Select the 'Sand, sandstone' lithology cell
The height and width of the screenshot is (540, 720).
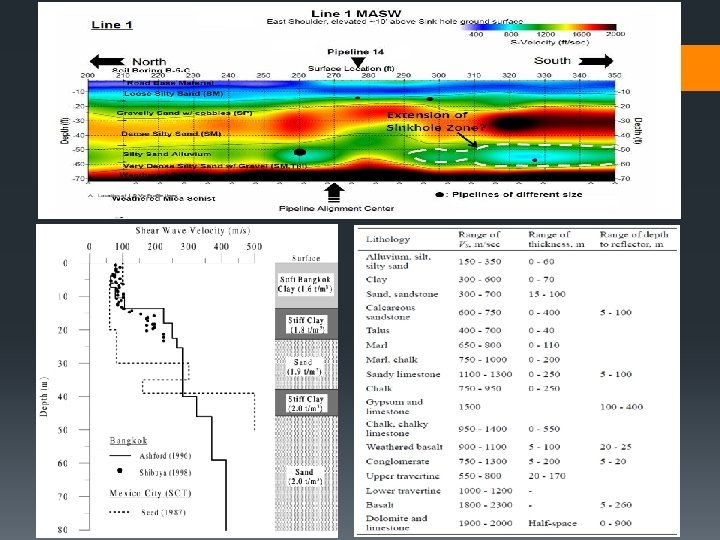(x=402, y=294)
